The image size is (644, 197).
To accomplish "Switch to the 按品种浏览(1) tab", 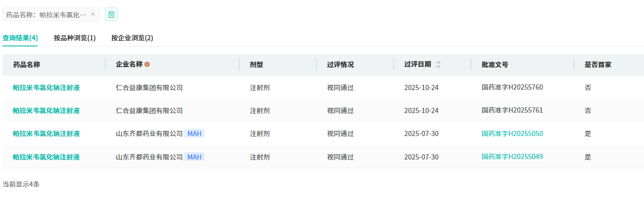I will (x=74, y=38).
